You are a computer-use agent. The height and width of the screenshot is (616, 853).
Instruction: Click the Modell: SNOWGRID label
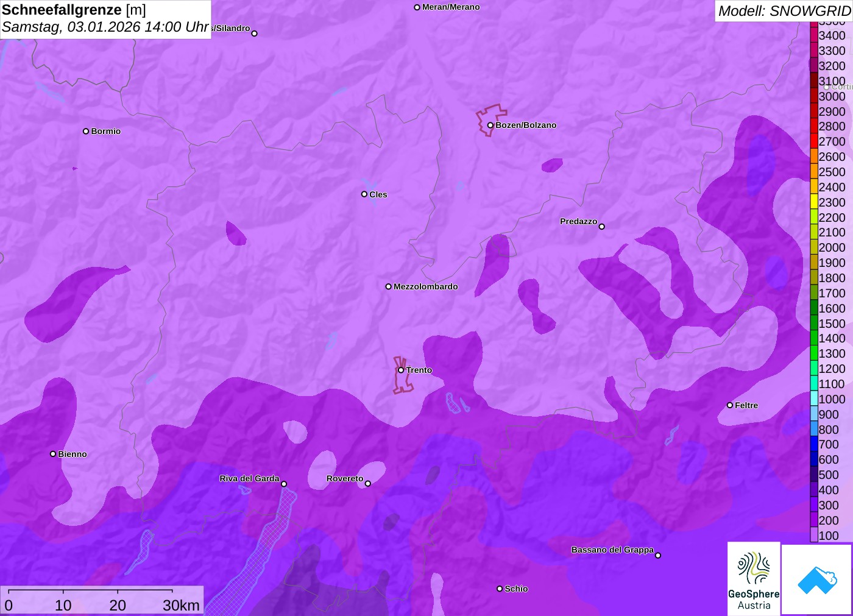point(784,11)
